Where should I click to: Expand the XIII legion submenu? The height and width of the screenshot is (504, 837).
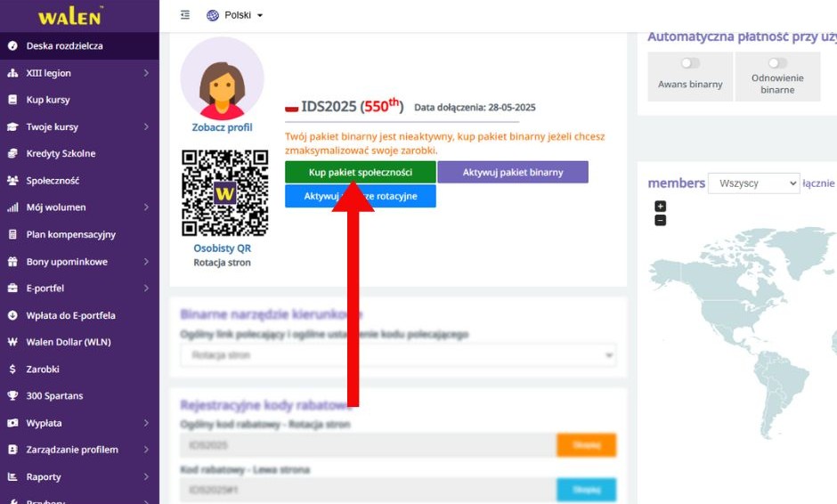145,73
